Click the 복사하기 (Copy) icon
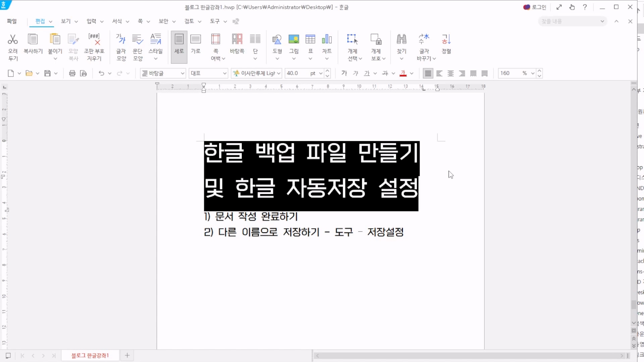 coord(33,40)
